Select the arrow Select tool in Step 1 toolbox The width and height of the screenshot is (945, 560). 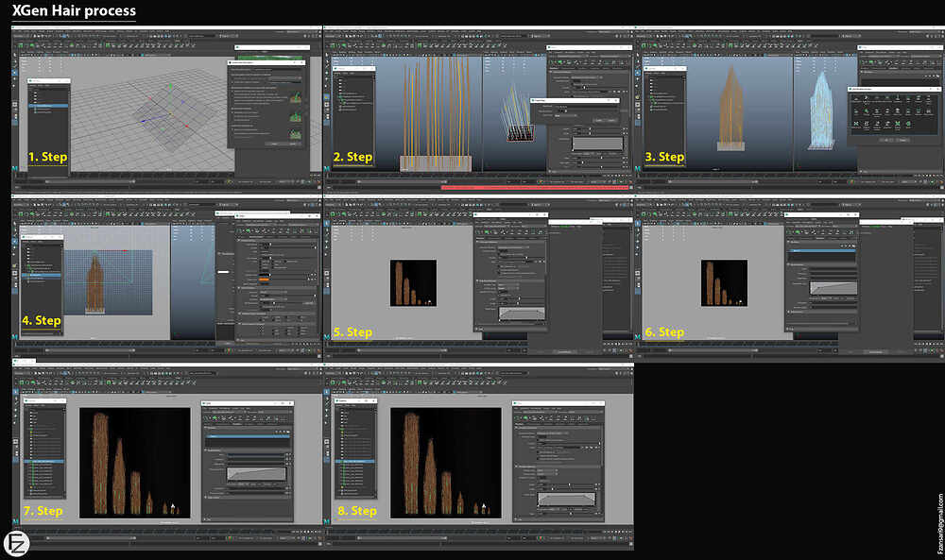(16, 55)
